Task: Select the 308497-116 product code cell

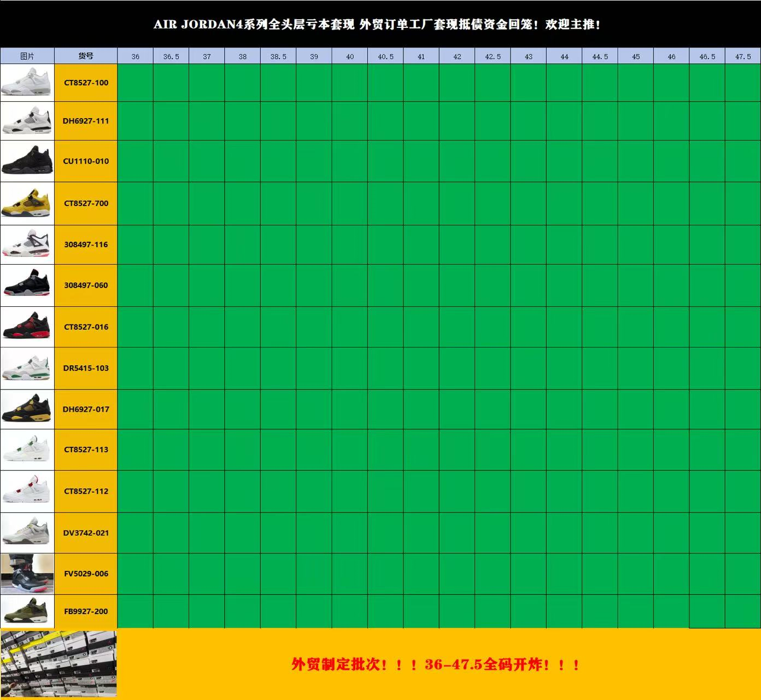Action: tap(86, 244)
